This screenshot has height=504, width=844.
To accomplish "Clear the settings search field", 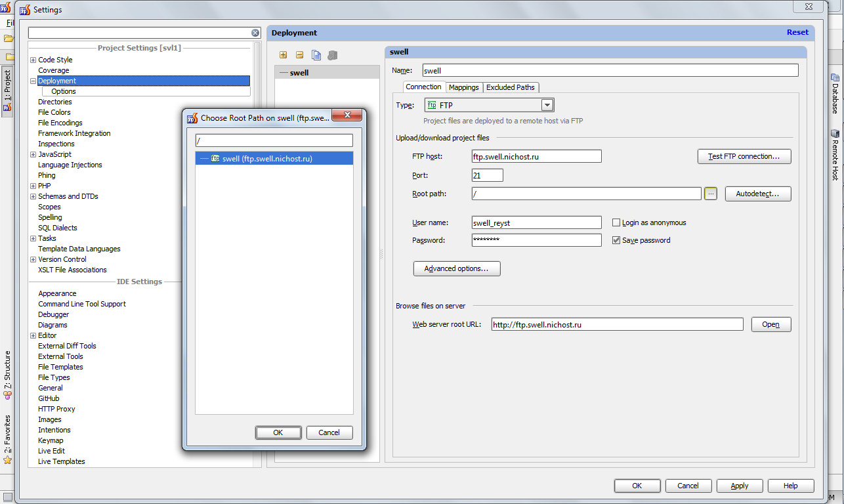I will [255, 33].
